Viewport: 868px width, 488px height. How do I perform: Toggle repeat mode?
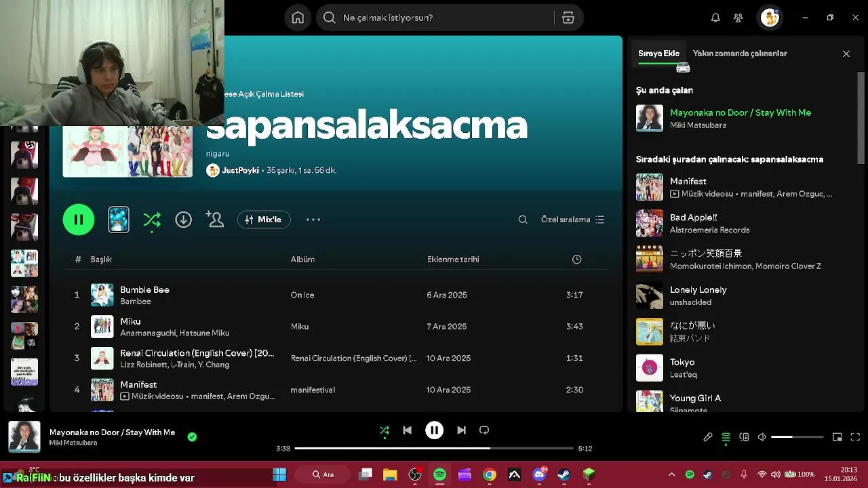(484, 430)
